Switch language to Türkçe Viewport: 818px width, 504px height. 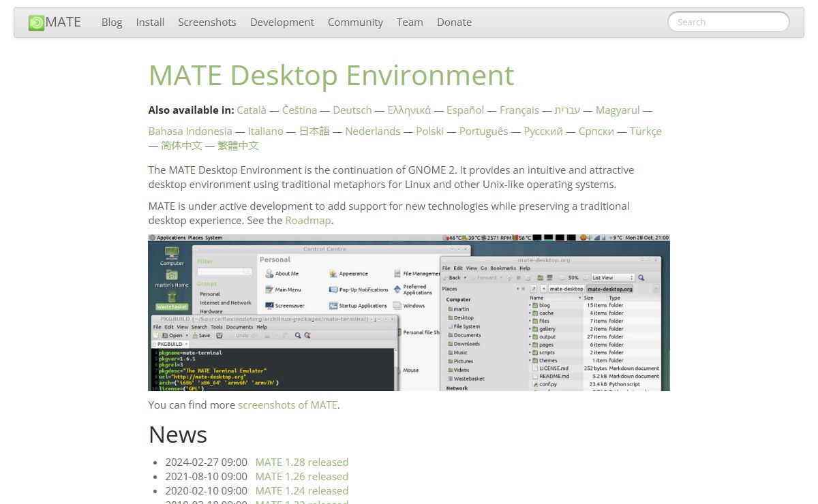click(646, 131)
